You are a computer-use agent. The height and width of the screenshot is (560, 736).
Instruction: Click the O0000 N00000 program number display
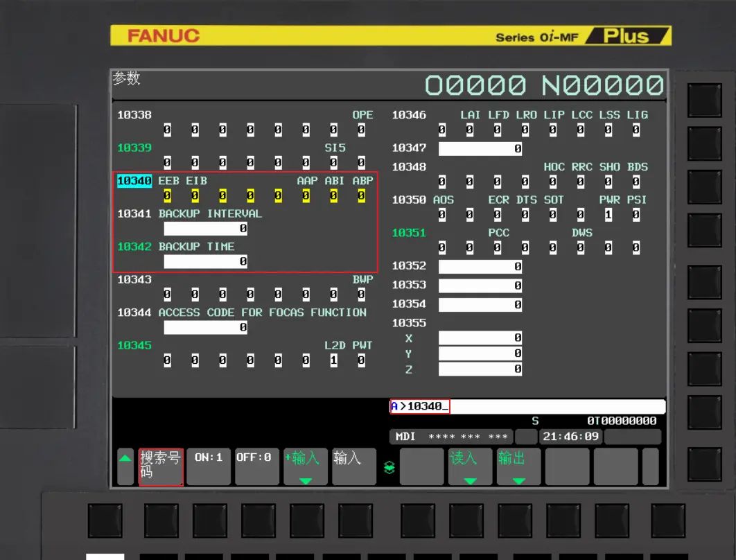pos(545,85)
